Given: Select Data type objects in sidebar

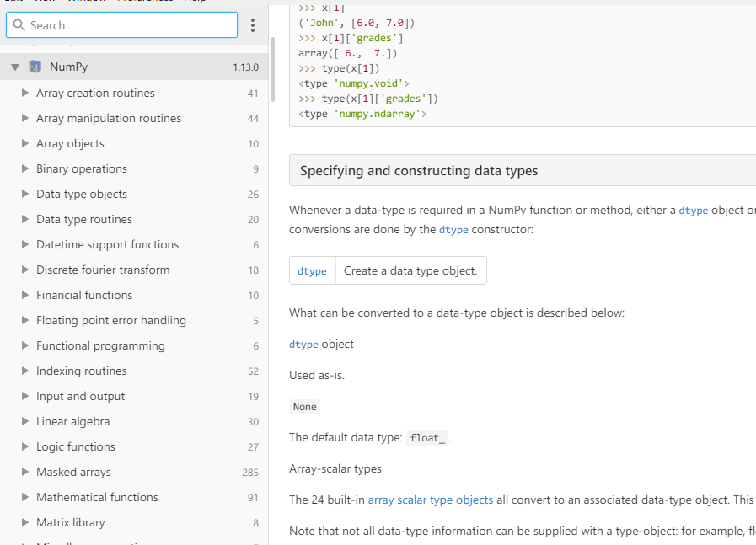Looking at the screenshot, I should [82, 194].
